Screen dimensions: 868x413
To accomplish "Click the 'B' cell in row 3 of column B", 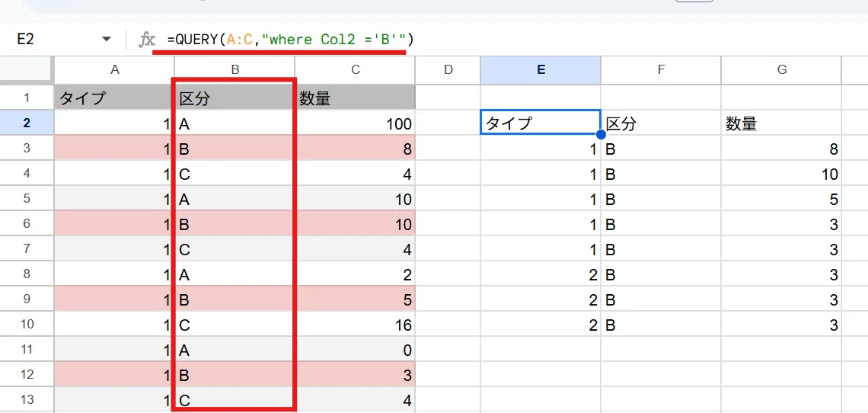I will coord(235,148).
